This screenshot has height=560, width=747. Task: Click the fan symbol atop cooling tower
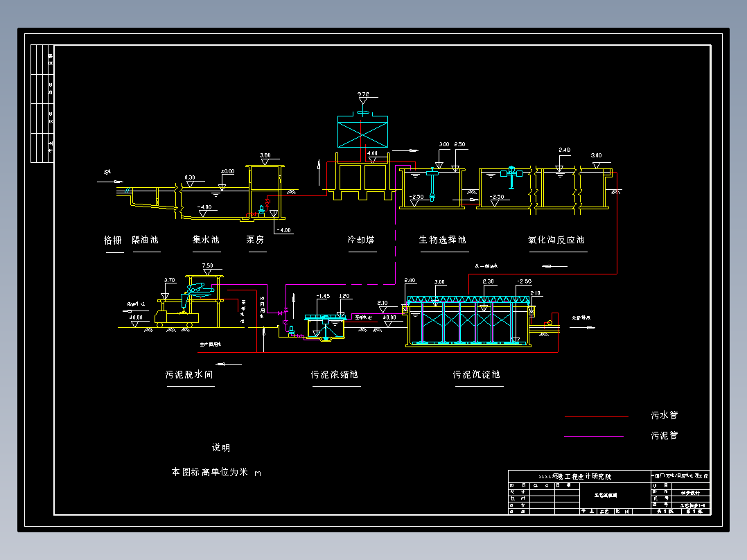click(x=363, y=112)
